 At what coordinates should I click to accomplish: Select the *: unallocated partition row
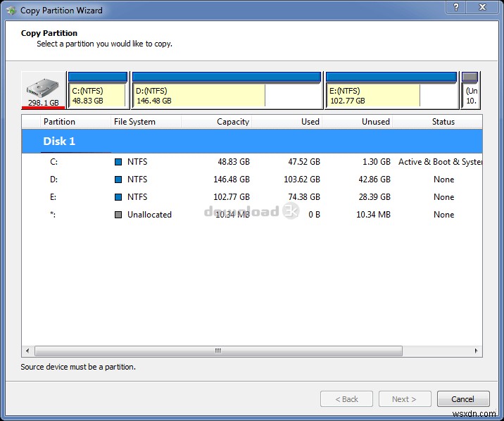[x=252, y=215]
